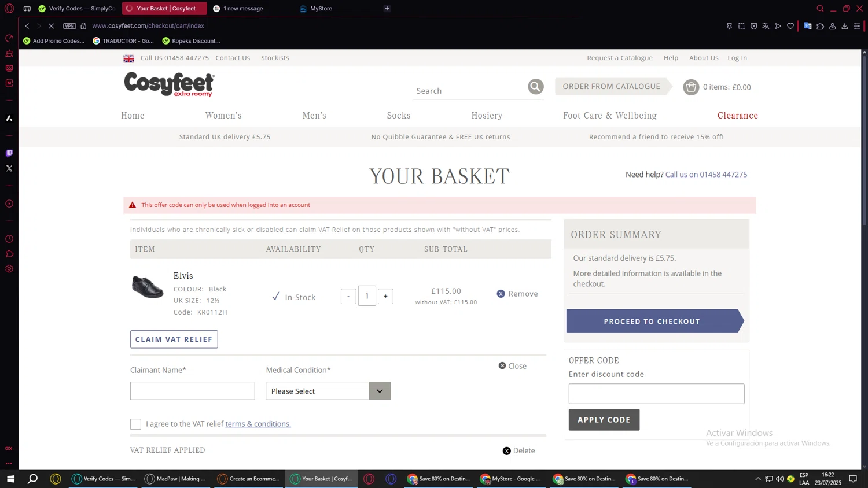Image resolution: width=868 pixels, height=488 pixels.
Task: Open Windows taskbar search
Action: 33,479
